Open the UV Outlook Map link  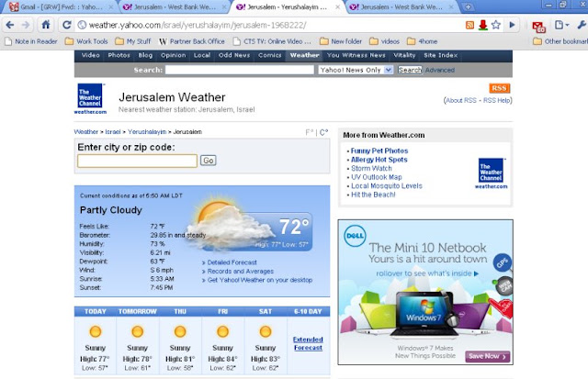coord(377,177)
